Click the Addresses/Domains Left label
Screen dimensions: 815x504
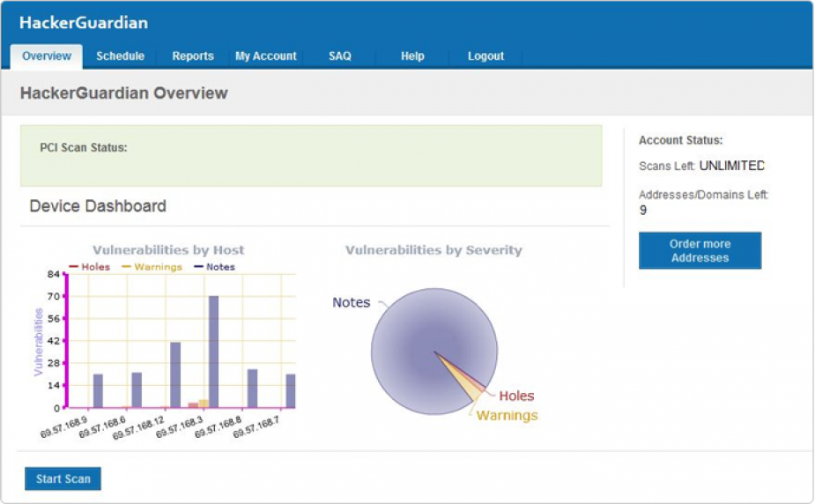click(703, 195)
